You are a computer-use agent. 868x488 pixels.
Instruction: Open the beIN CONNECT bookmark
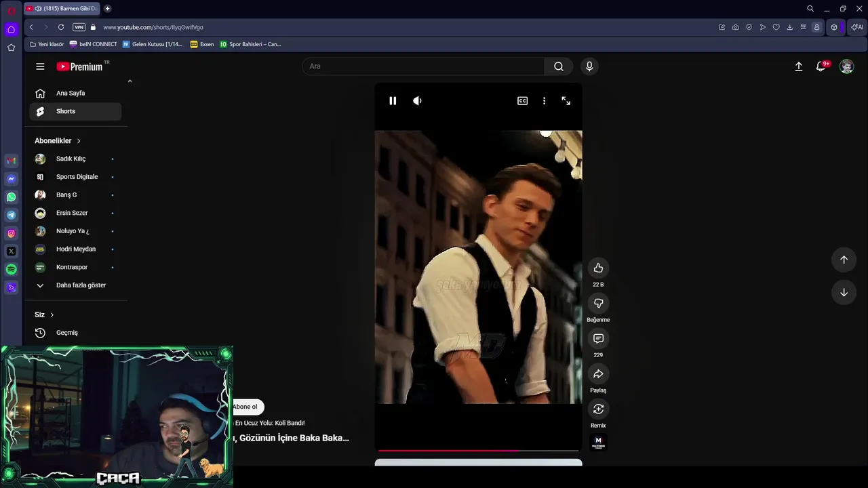click(x=94, y=44)
